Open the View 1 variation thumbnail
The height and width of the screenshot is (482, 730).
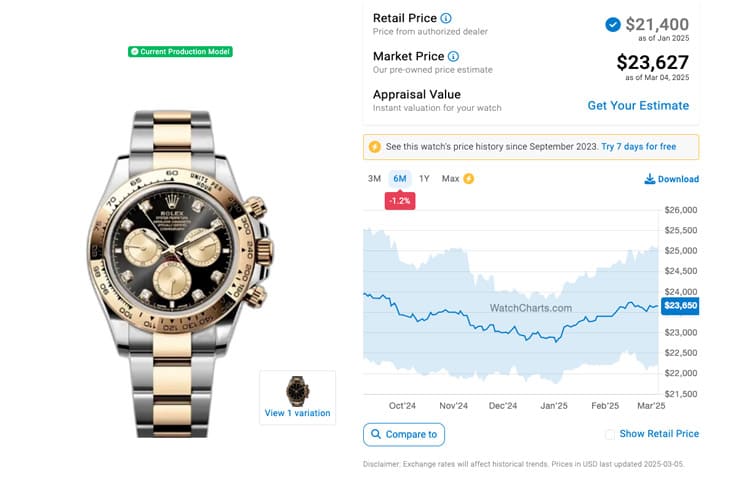pos(297,398)
